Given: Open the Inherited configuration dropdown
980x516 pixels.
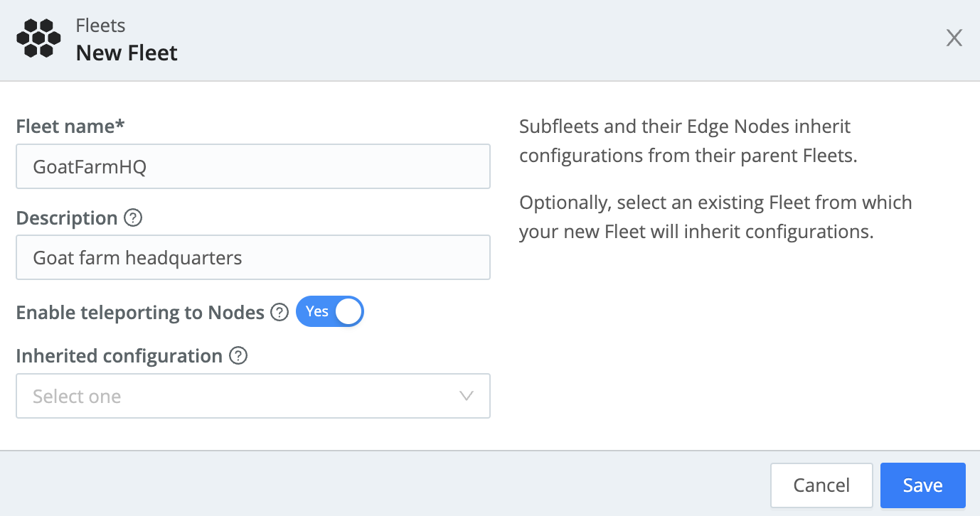Looking at the screenshot, I should tap(253, 396).
